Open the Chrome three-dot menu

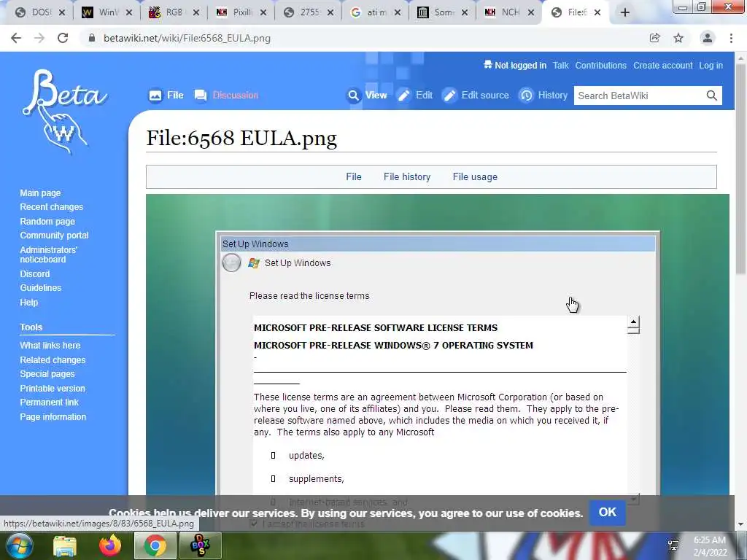click(x=731, y=38)
